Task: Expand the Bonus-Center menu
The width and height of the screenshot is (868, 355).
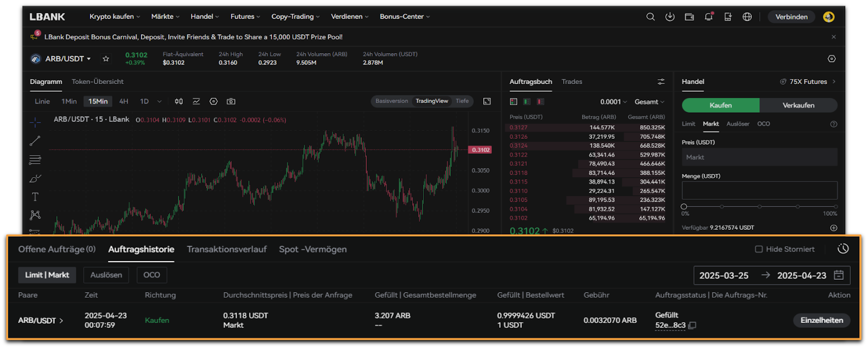Action: coord(405,17)
